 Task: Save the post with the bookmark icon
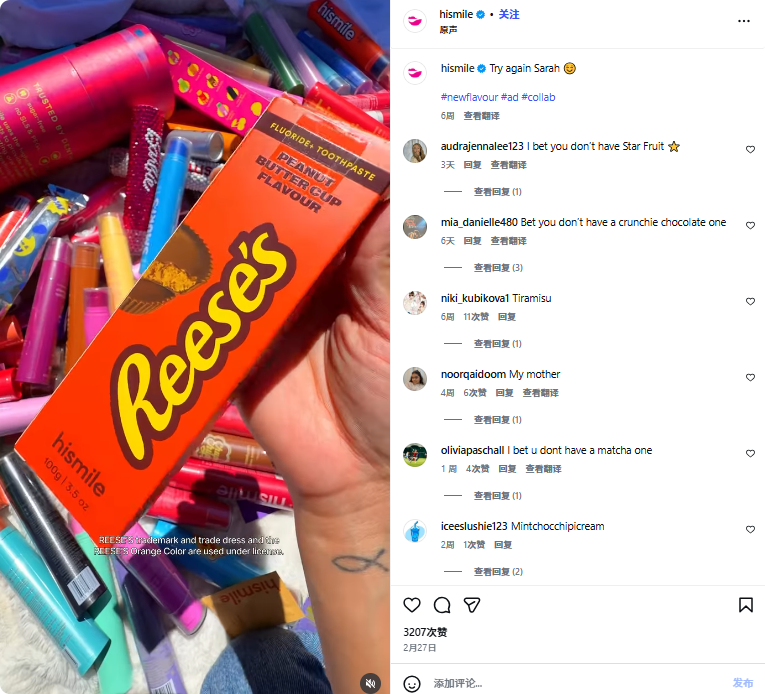tap(746, 605)
